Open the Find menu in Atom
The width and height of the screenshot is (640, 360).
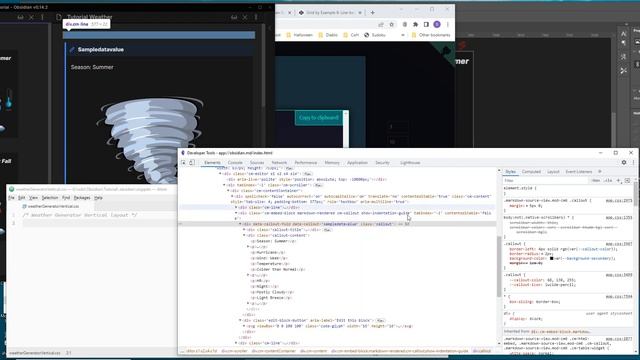point(66,198)
